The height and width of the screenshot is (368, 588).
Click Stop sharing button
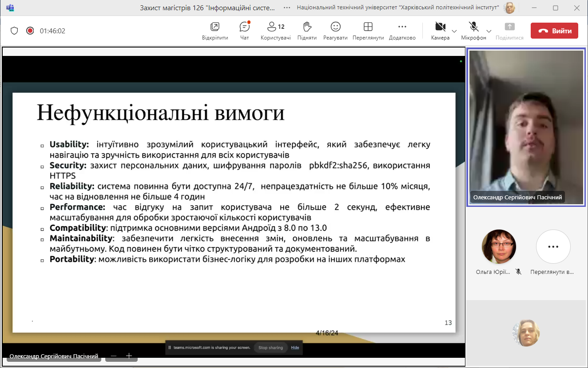270,348
